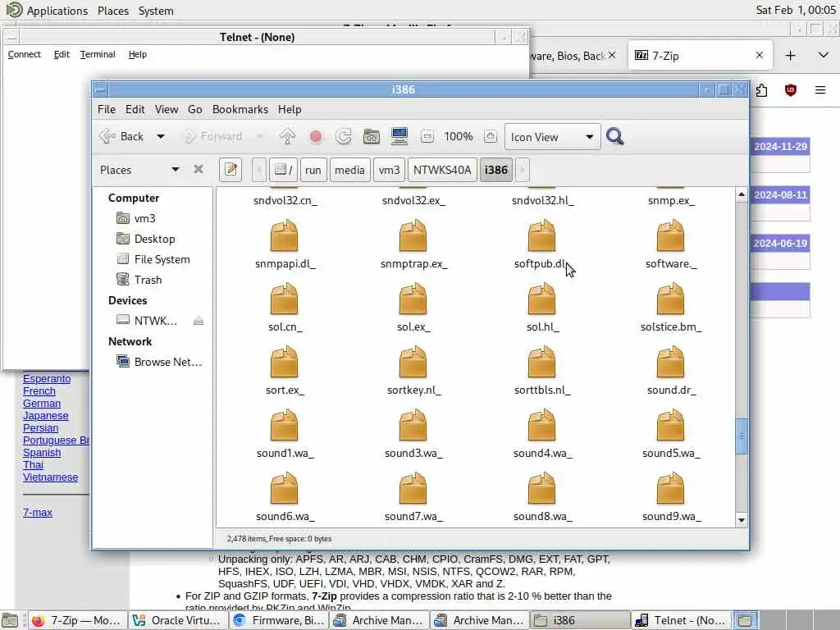Eject the NTWK... device
This screenshot has width=840, height=630.
coord(199,321)
